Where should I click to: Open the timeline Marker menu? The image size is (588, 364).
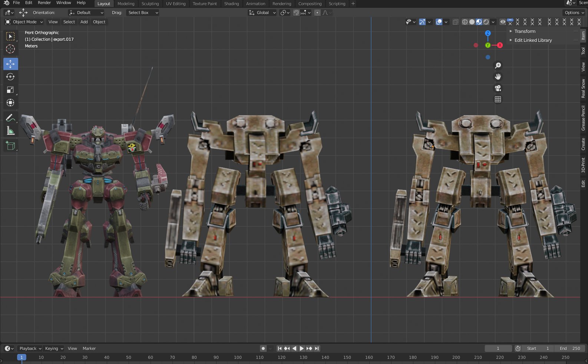pos(89,348)
